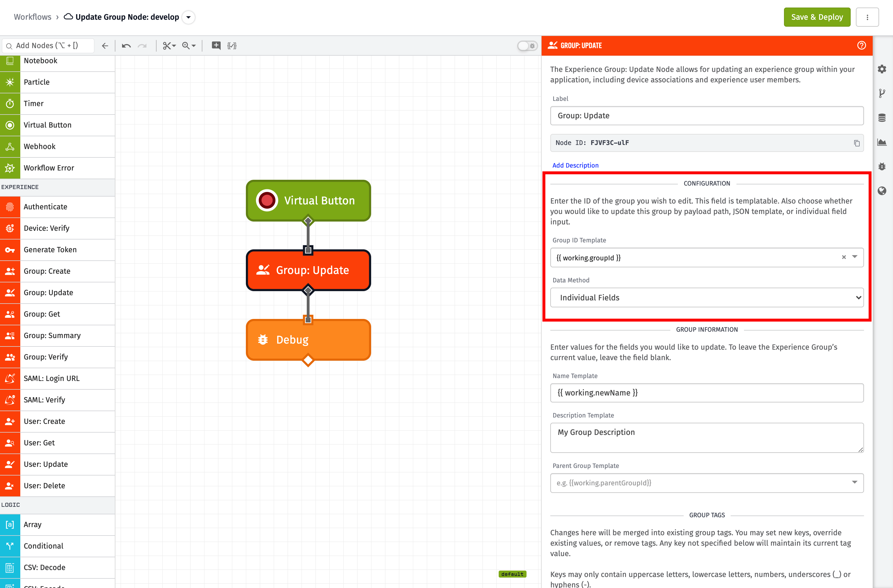Screen dimensions: 893x588
Task: Open the help icon in Group: Update header
Action: pyautogui.click(x=861, y=46)
